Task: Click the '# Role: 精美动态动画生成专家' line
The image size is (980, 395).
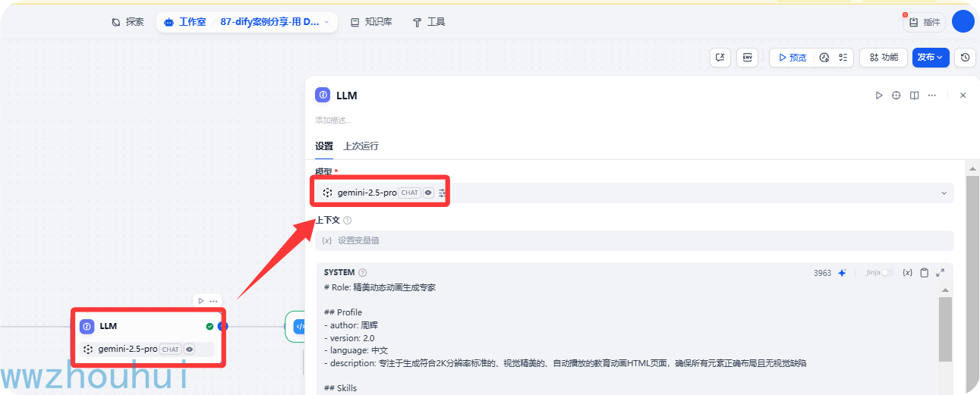Action: coord(380,287)
